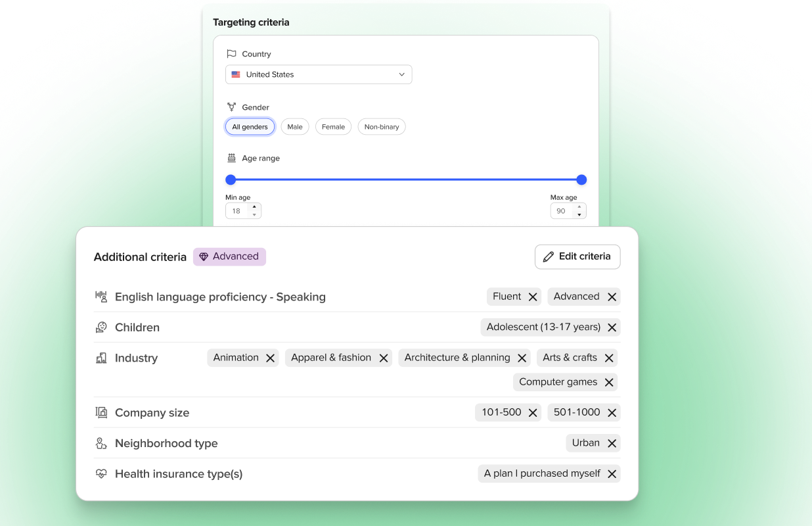Viewport: 812px width, 526px height.
Task: Click the United States flag in dropdown
Action: pos(236,75)
